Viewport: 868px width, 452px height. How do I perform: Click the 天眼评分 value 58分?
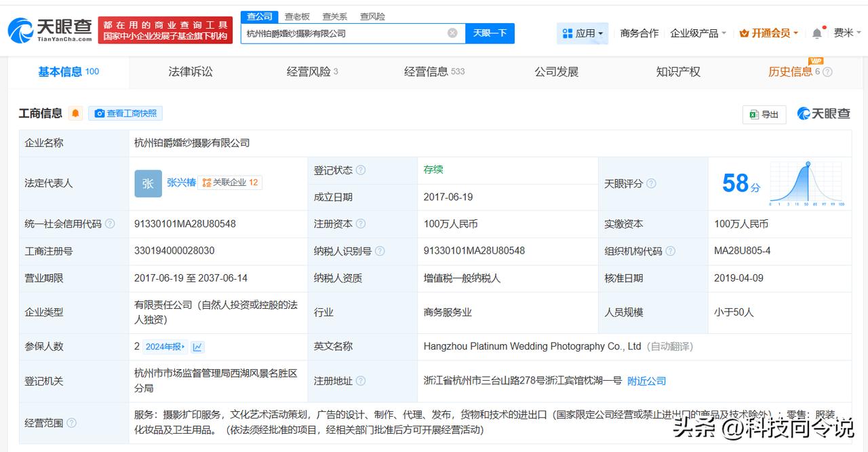741,183
